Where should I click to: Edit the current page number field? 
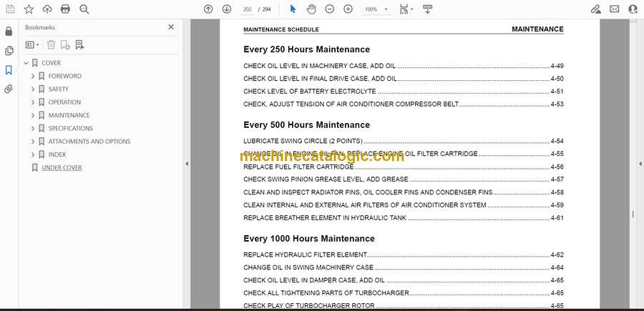click(x=248, y=9)
